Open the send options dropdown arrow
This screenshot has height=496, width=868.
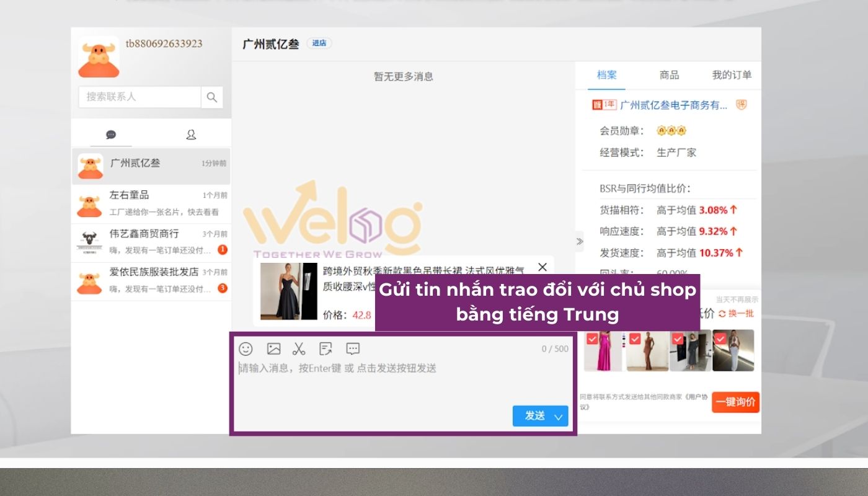559,417
